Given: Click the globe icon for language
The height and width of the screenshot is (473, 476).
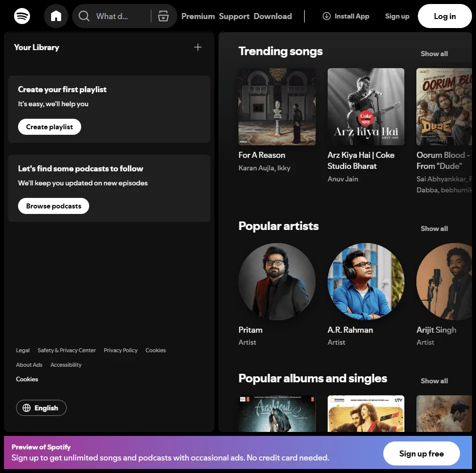Looking at the screenshot, I should pyautogui.click(x=27, y=408).
